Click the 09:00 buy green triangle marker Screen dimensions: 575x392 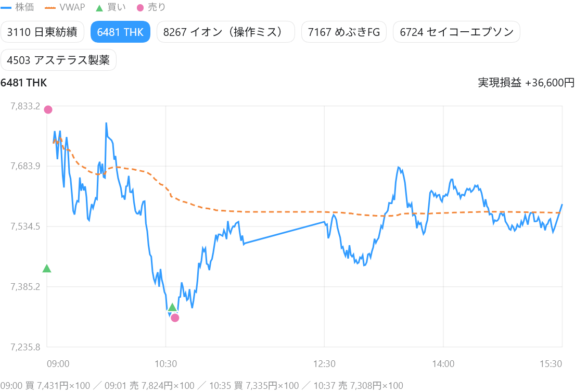point(46,269)
